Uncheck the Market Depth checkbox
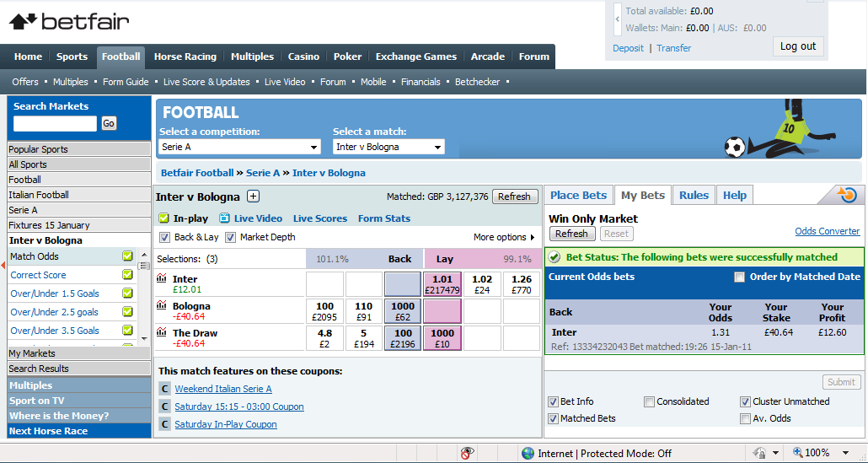This screenshot has height=463, width=868. point(230,237)
